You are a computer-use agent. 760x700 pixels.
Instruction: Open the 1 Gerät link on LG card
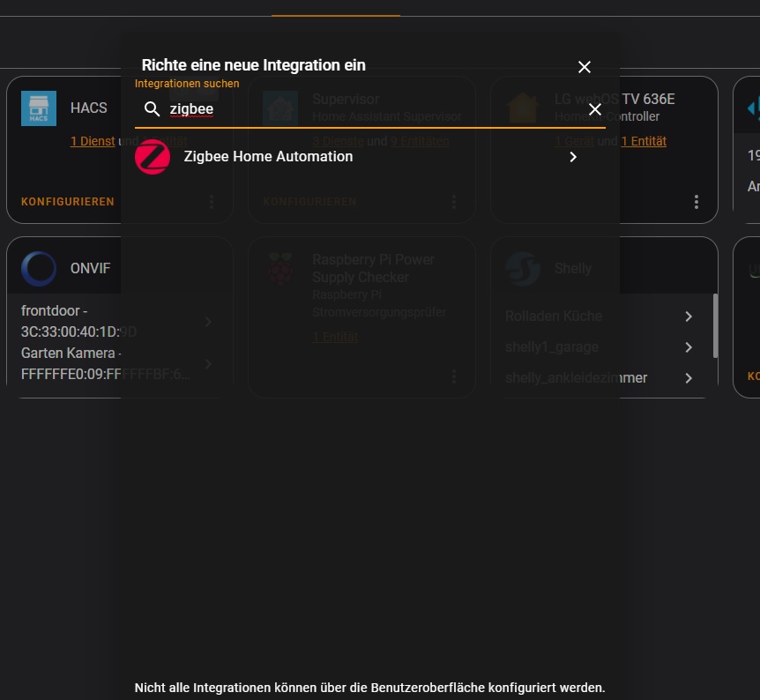coord(574,141)
